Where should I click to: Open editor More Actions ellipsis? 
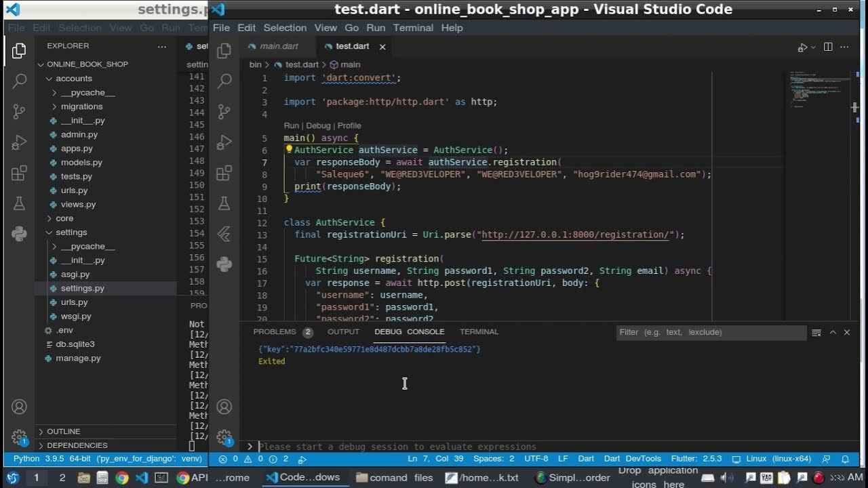pos(845,47)
